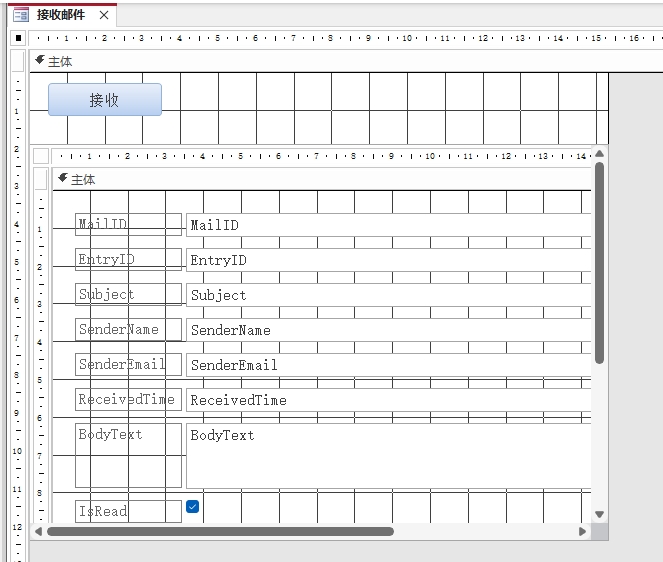Select the MailID text box
Screen dimensions: 663x562
(x=389, y=225)
